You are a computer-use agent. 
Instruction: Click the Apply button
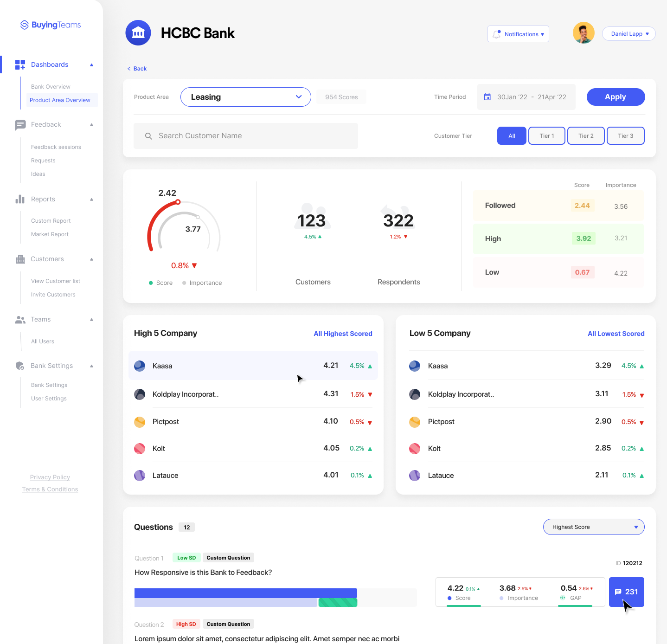point(616,97)
